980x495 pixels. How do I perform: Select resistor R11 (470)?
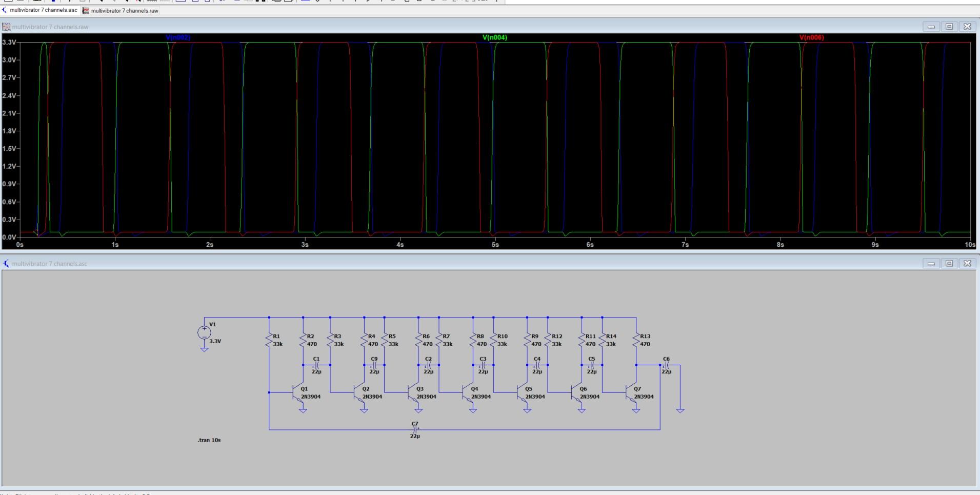(582, 340)
